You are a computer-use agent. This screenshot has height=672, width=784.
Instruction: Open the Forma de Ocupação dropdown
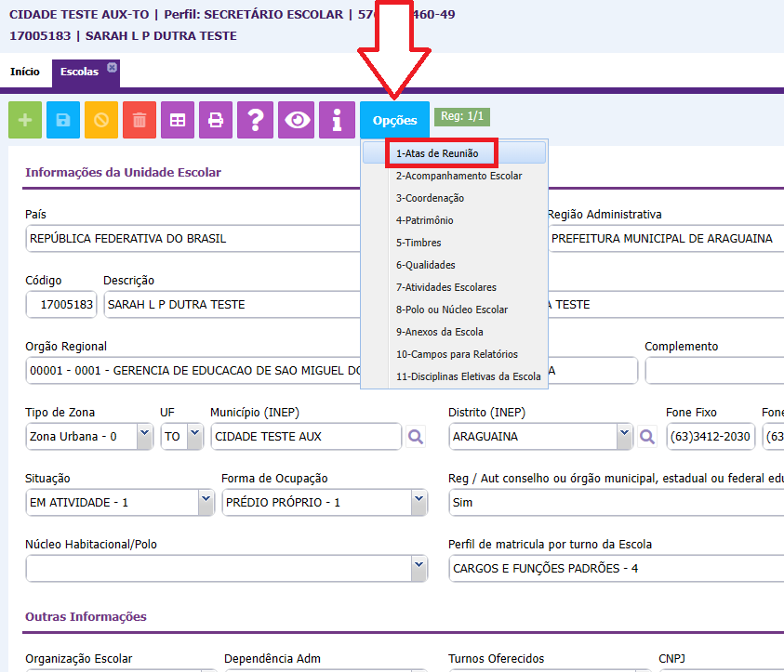click(x=419, y=502)
